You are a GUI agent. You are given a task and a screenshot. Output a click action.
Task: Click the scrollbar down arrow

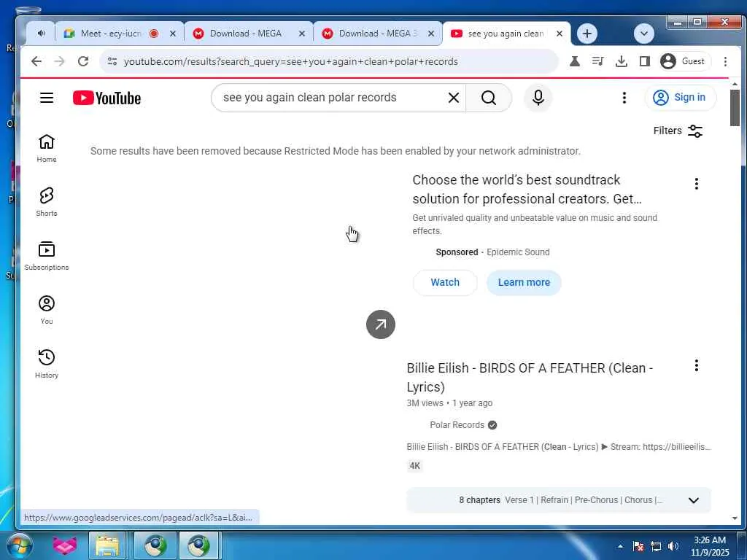(x=735, y=518)
